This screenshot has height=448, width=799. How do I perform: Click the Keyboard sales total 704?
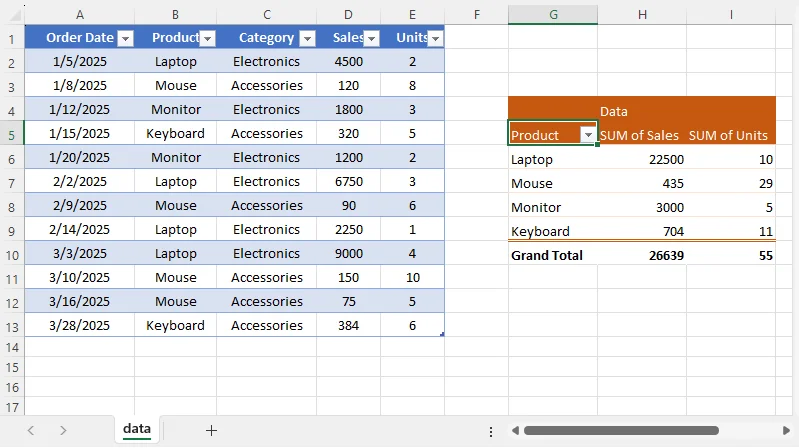642,231
